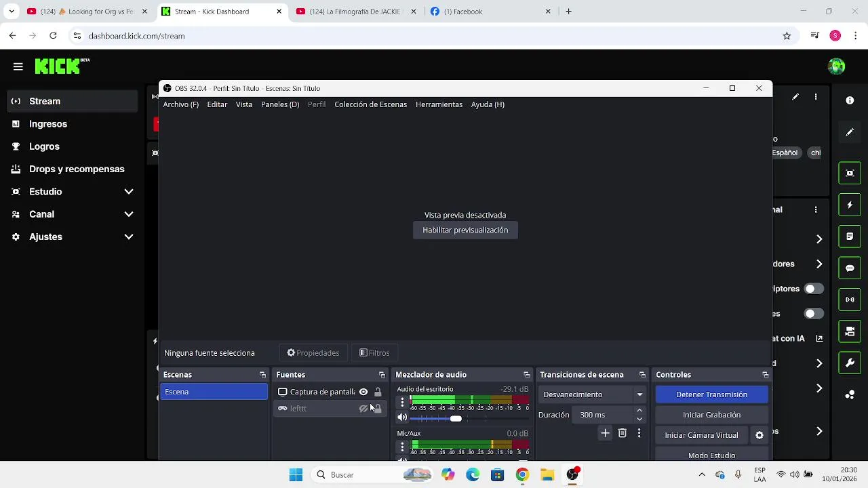Open virtual camera settings gear

(x=759, y=435)
